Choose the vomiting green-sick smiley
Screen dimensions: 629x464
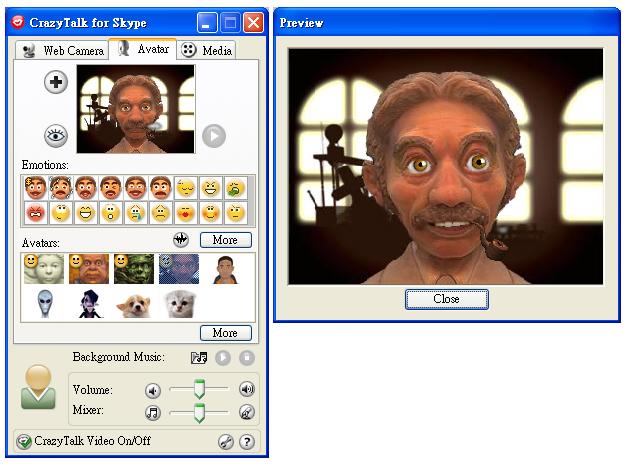(x=235, y=188)
